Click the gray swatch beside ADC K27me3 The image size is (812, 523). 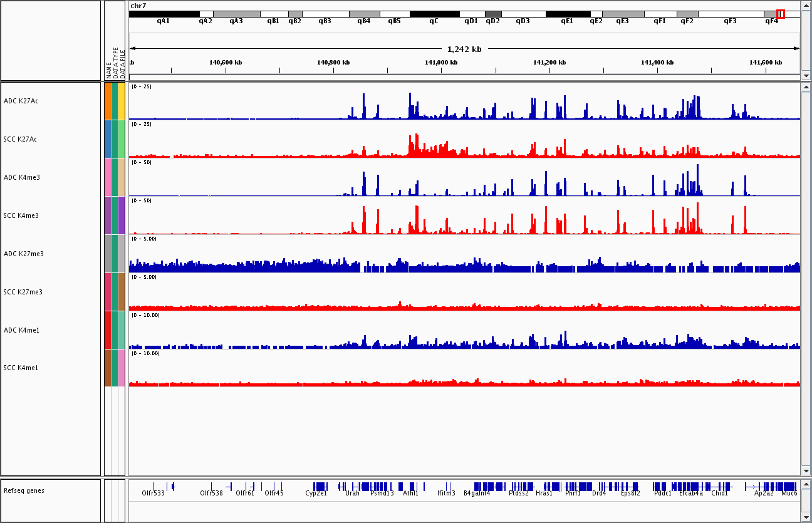pyautogui.click(x=108, y=254)
